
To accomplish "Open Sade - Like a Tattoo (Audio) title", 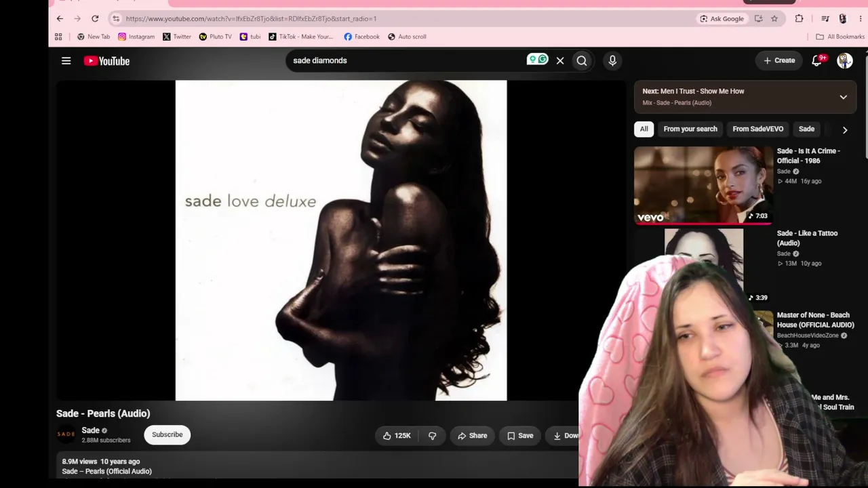I will (807, 238).
